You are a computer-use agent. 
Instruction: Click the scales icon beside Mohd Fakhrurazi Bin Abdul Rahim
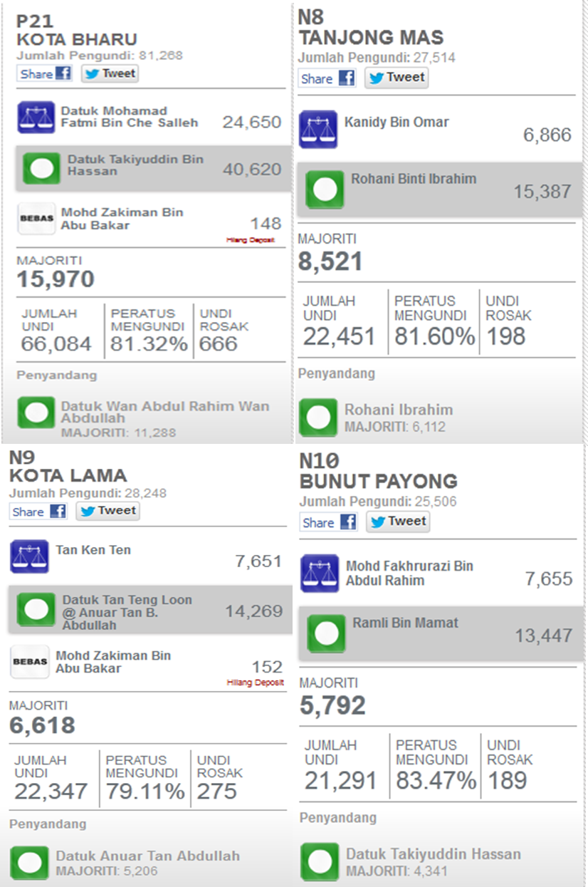319,574
